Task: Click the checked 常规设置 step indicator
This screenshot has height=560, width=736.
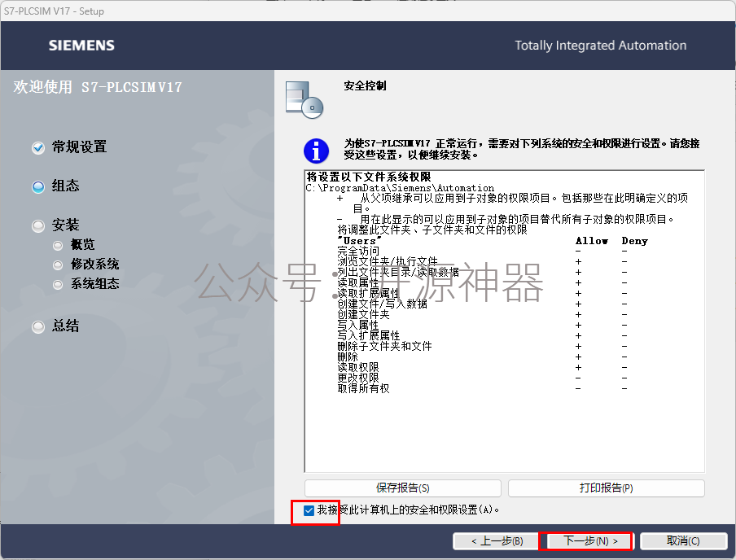Action: pyautogui.click(x=38, y=147)
